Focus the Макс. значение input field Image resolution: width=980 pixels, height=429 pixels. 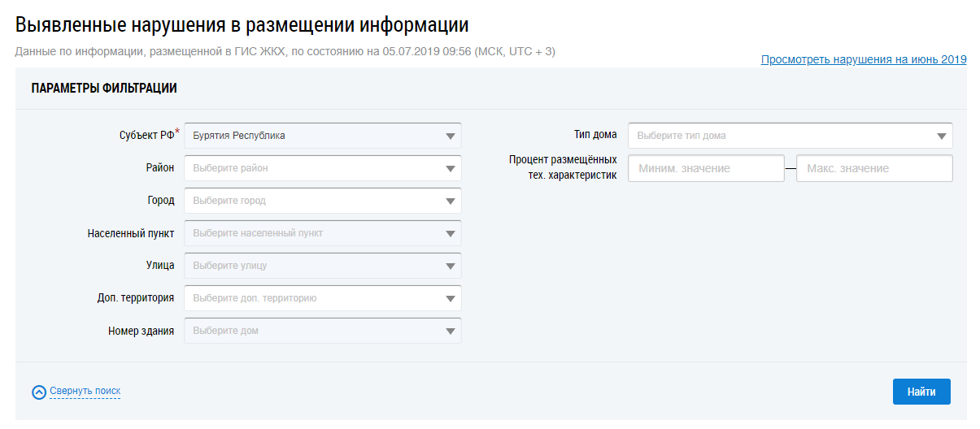click(873, 168)
